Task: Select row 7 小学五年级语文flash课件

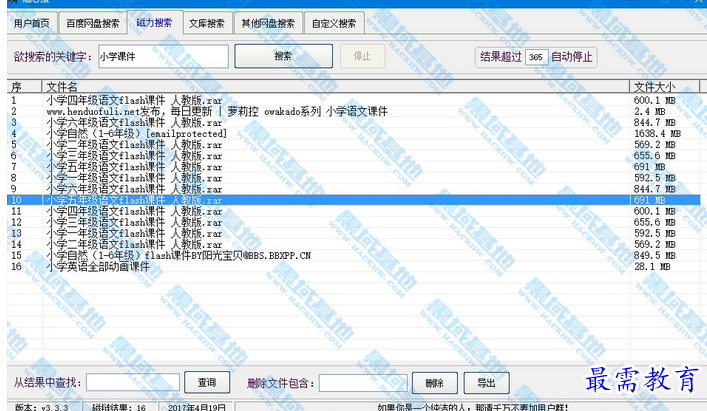Action: 354,167
